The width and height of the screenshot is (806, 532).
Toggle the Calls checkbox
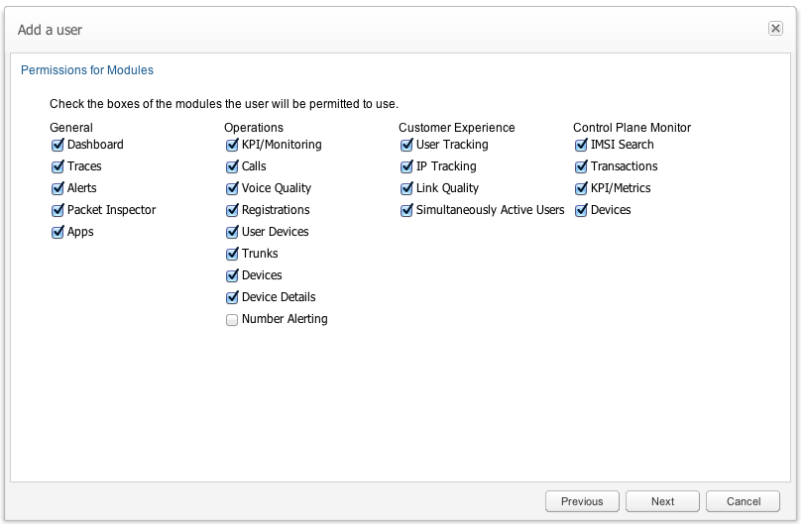(232, 166)
